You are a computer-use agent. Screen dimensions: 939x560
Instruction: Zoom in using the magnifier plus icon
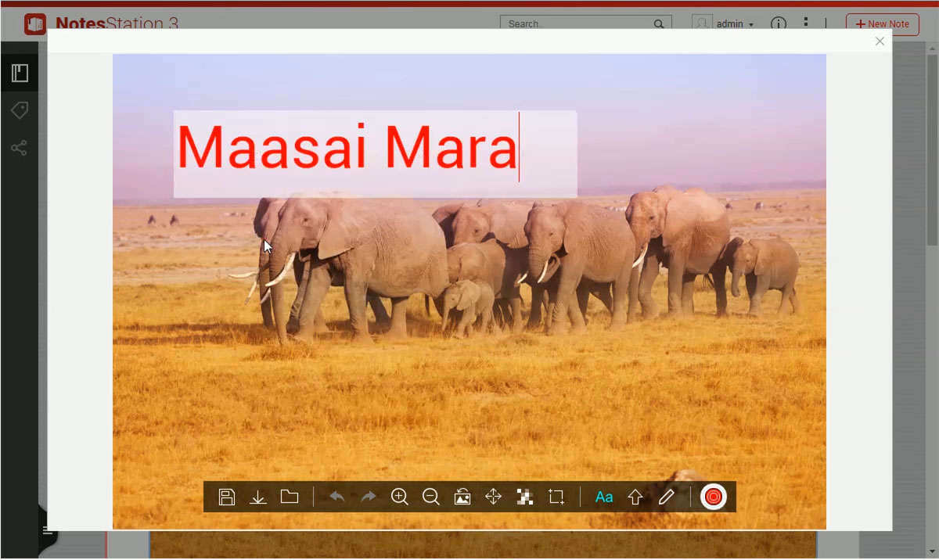(400, 497)
